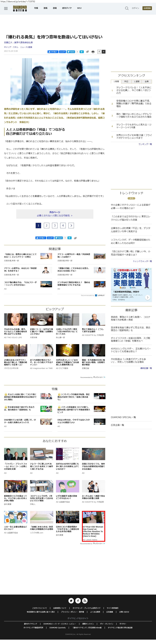
Task: Go to page 2 of the article
Action: 46,225
